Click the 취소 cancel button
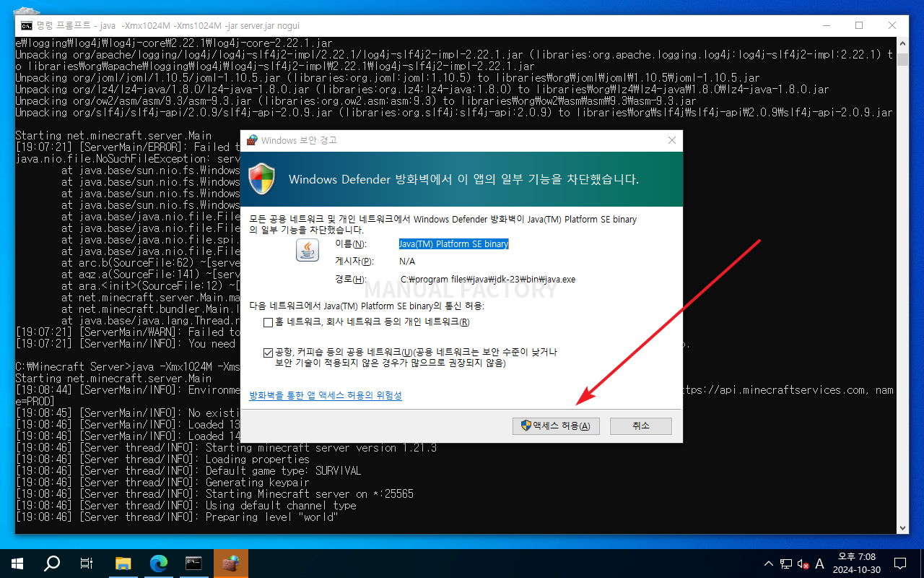Viewport: 924px width, 578px height. (x=641, y=426)
